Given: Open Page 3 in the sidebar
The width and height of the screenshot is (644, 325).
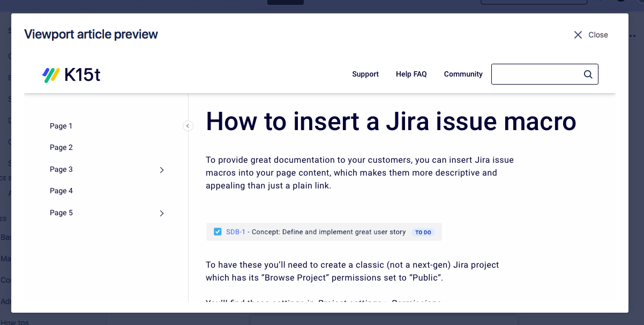Looking at the screenshot, I should (x=61, y=170).
